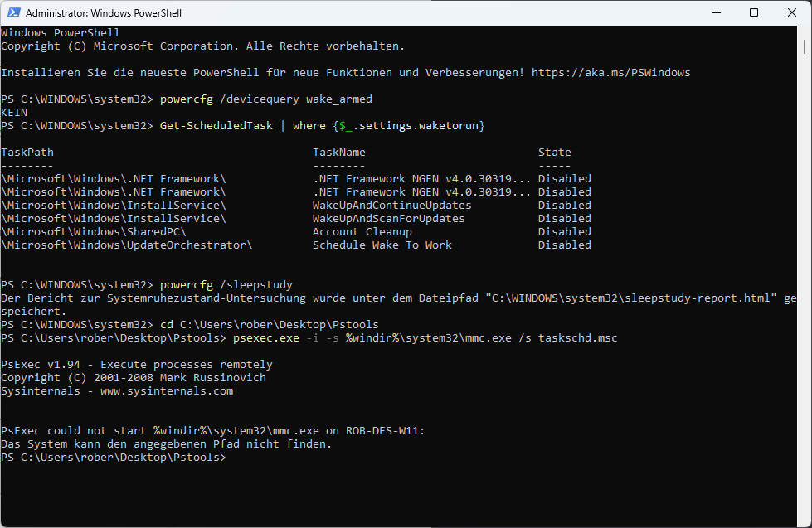The width and height of the screenshot is (812, 528).
Task: Click the 'TaskPath' column header
Action: tap(27, 153)
